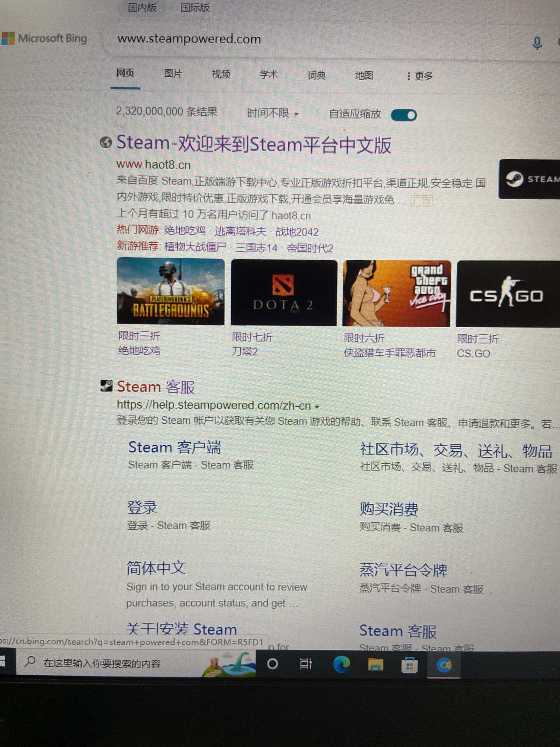Image resolution: width=560 pixels, height=747 pixels.
Task: Click the Grand Theft Auto Vice City thumbnail
Action: pos(397,294)
